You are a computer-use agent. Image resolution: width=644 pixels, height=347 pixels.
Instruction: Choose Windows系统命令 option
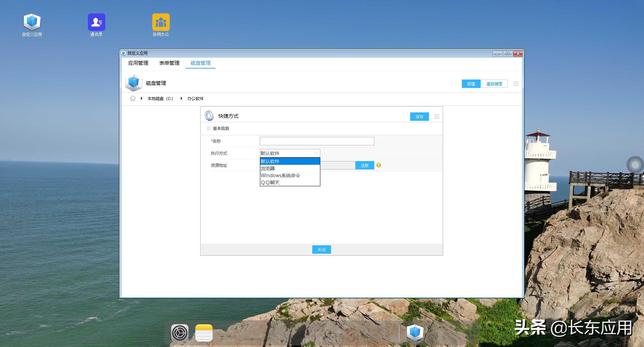(x=280, y=176)
